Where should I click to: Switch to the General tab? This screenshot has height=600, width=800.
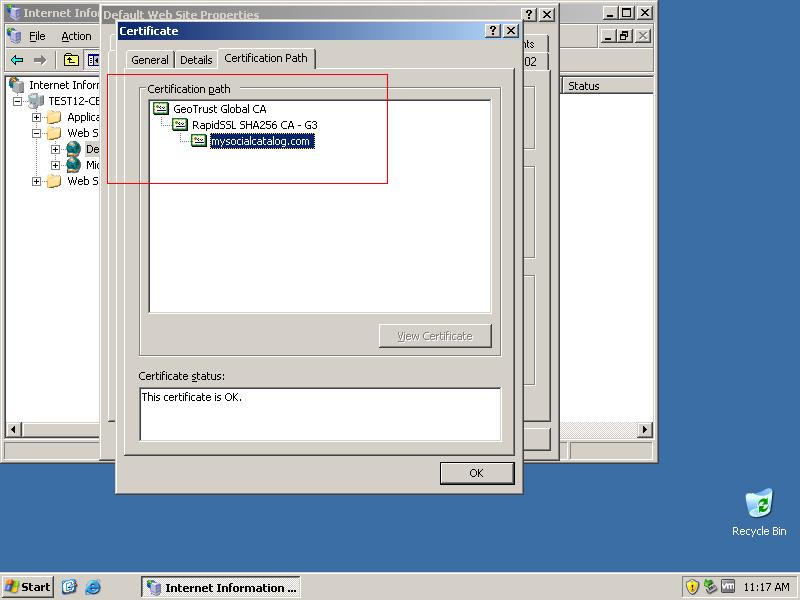(x=150, y=60)
